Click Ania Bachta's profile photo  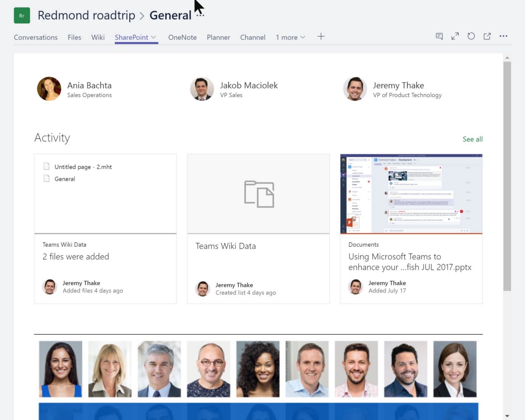click(x=49, y=89)
